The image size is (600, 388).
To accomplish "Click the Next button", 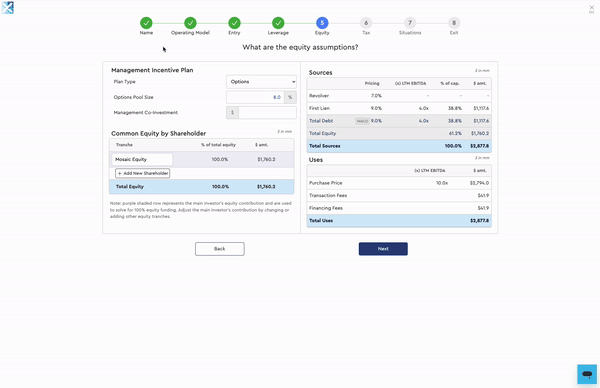I will pos(383,249).
